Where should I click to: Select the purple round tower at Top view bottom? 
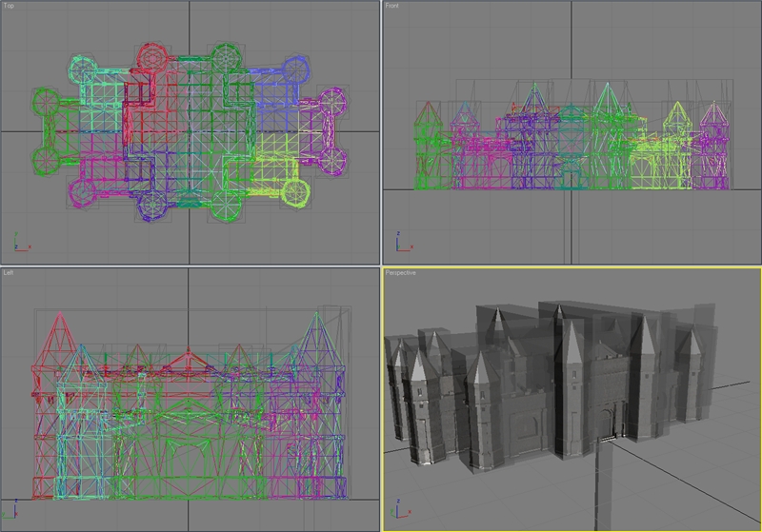[152, 203]
